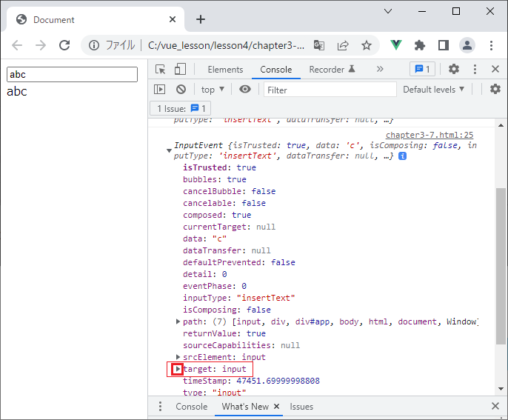The width and height of the screenshot is (508, 420).
Task: Open DevTools settings gear
Action: pos(453,69)
